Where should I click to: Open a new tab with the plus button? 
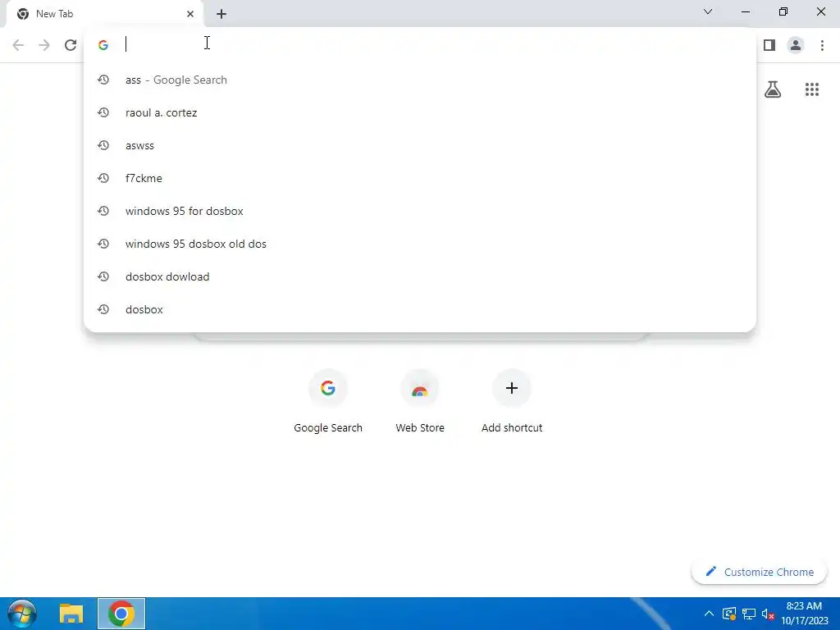pyautogui.click(x=221, y=14)
